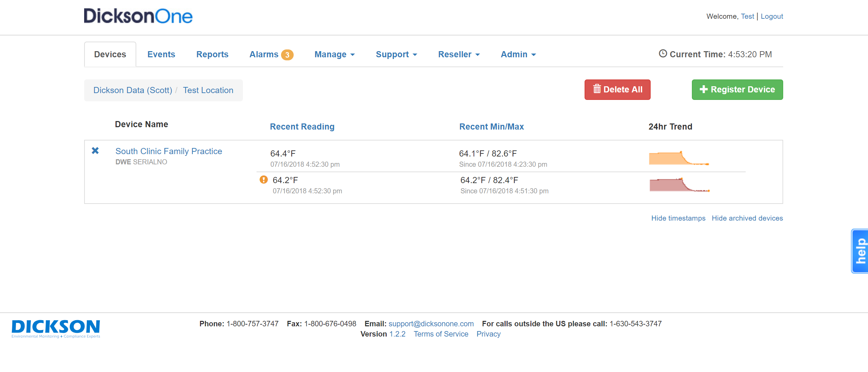Sort by Recent Reading column header
The width and height of the screenshot is (868, 372).
click(302, 127)
